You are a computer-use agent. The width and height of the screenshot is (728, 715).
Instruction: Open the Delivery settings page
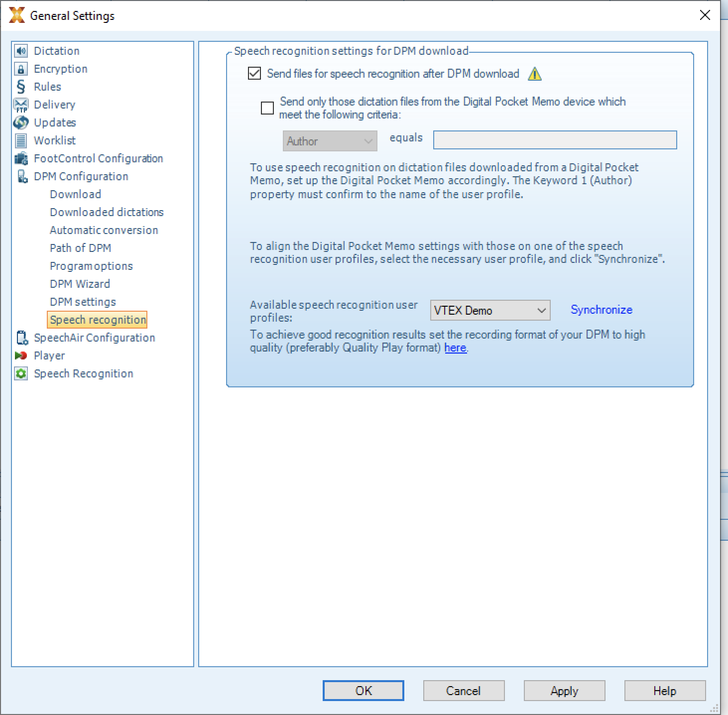(x=54, y=105)
